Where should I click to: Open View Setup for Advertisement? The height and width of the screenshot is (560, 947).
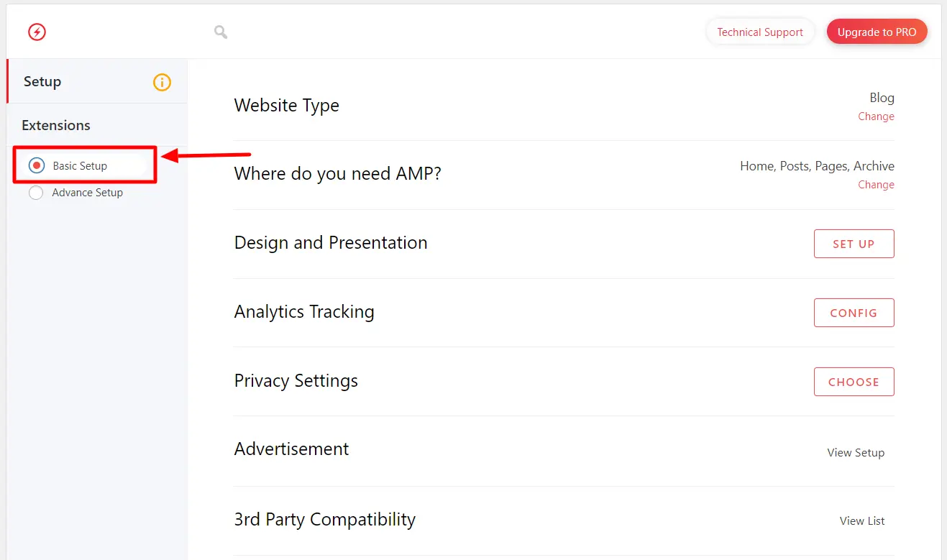click(856, 453)
